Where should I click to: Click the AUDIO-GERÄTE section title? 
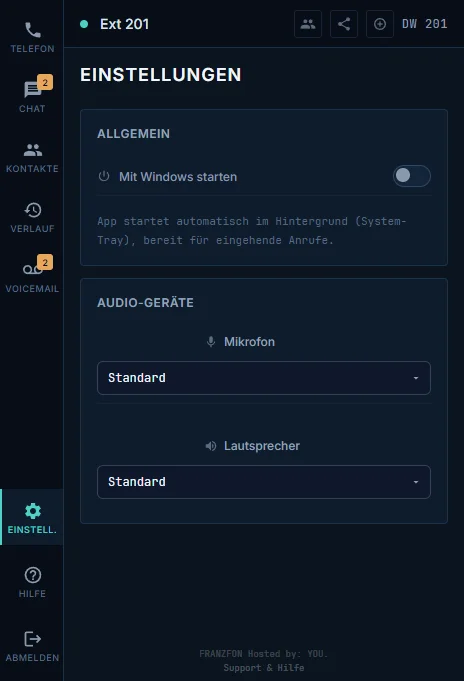(x=145, y=303)
